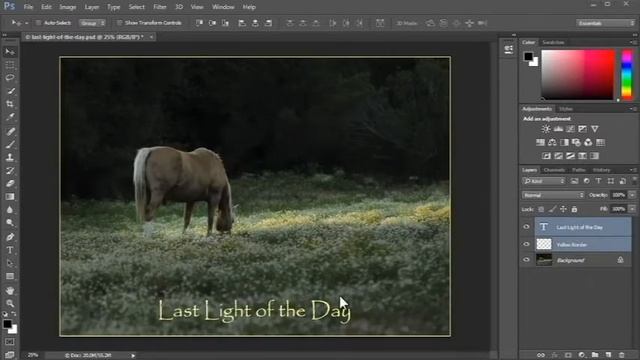The height and width of the screenshot is (360, 640).
Task: Select the Hand tool
Action: 10,291
